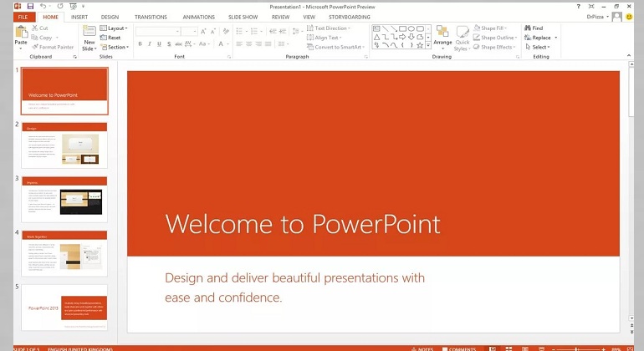Open the Layout dropdown
This screenshot has height=351, width=644.
click(114, 28)
